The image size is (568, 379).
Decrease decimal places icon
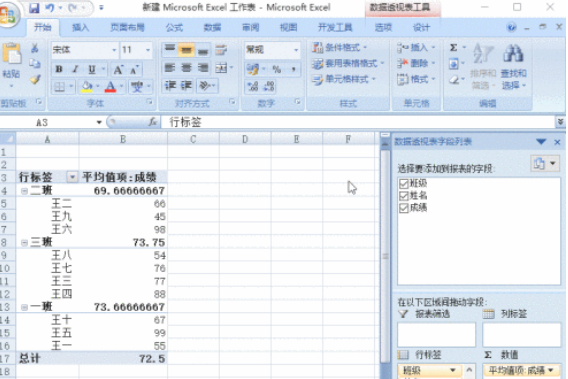(x=269, y=86)
